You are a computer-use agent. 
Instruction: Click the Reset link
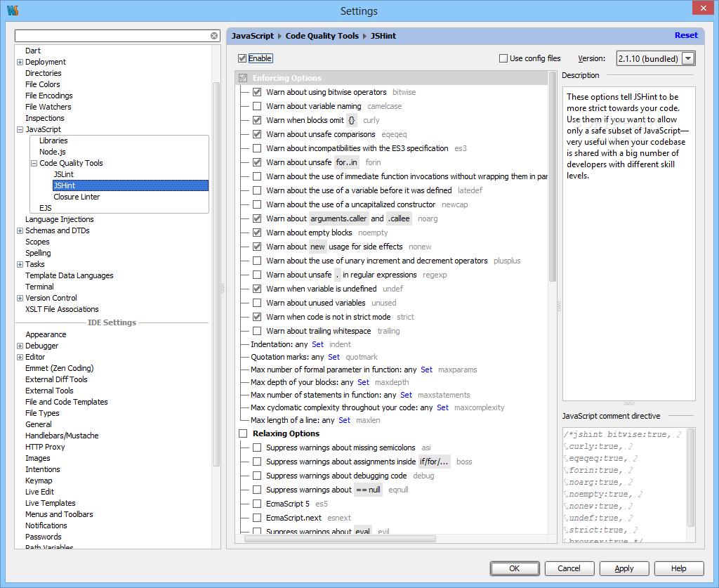(686, 35)
